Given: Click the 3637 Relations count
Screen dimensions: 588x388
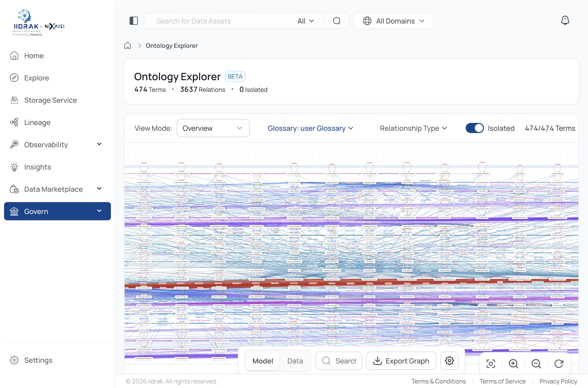Looking at the screenshot, I should pyautogui.click(x=203, y=90).
